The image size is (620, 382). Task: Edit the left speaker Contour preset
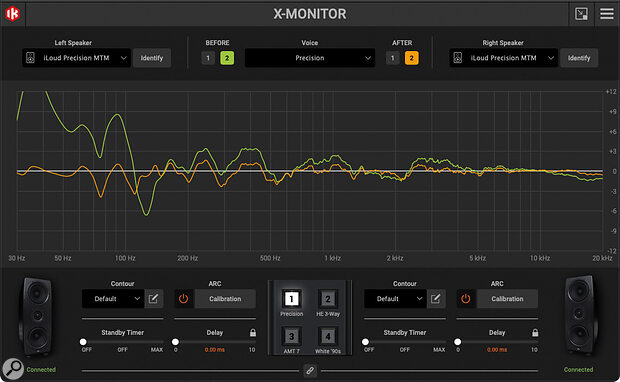coord(153,299)
